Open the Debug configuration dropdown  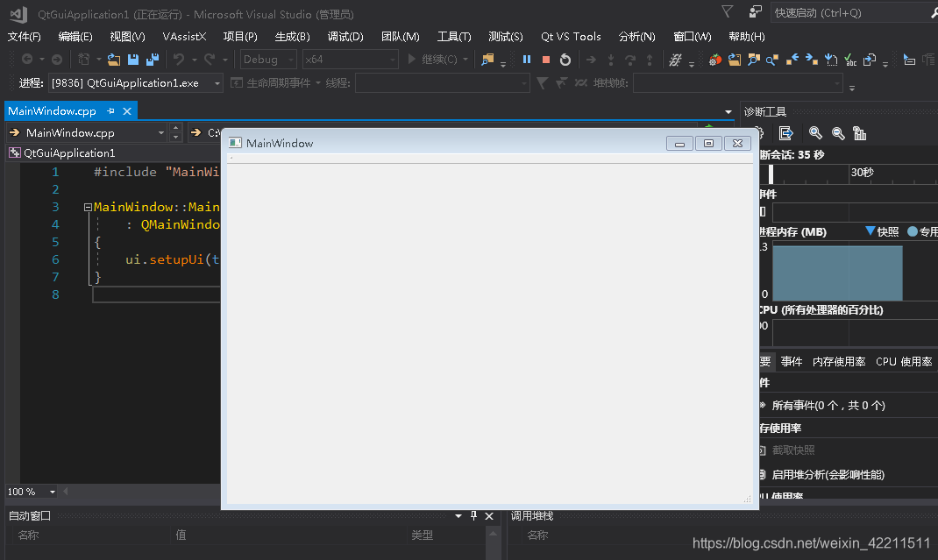tap(268, 60)
